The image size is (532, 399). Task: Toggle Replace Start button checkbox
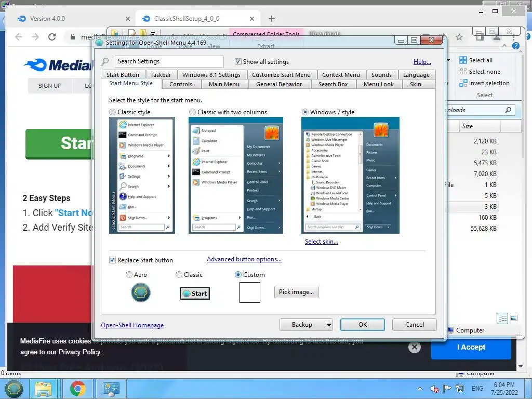coord(112,260)
